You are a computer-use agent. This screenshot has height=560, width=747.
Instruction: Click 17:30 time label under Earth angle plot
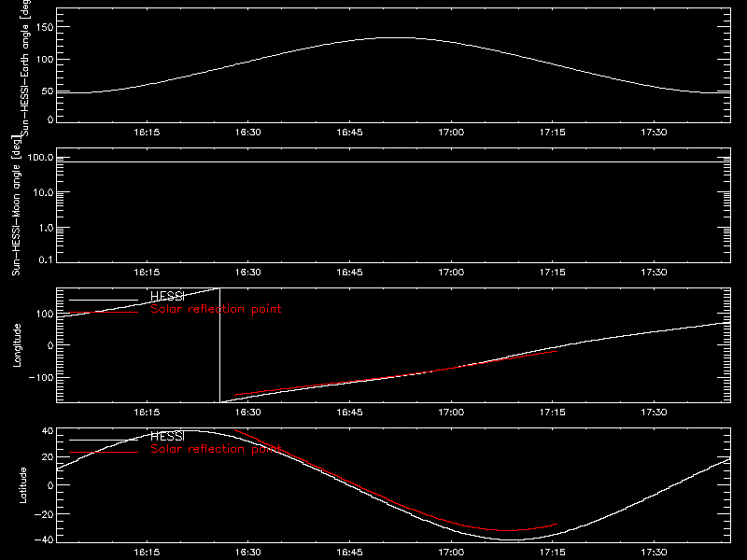coord(654,133)
